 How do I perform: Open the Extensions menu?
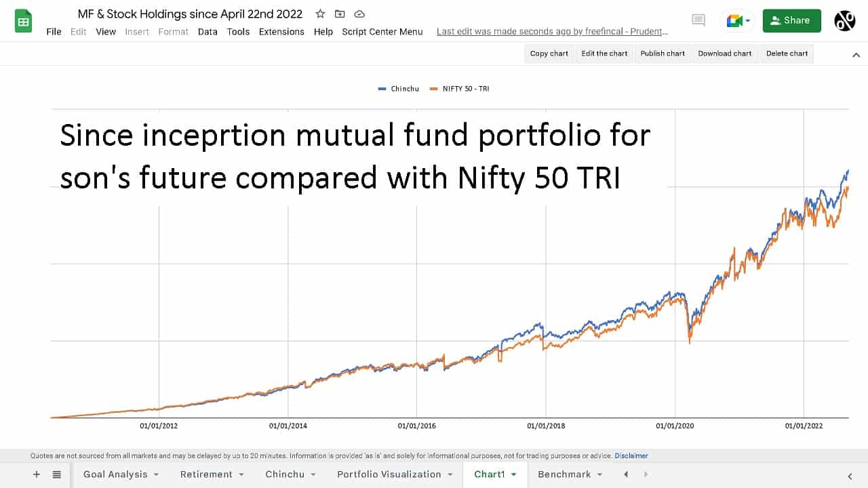281,32
